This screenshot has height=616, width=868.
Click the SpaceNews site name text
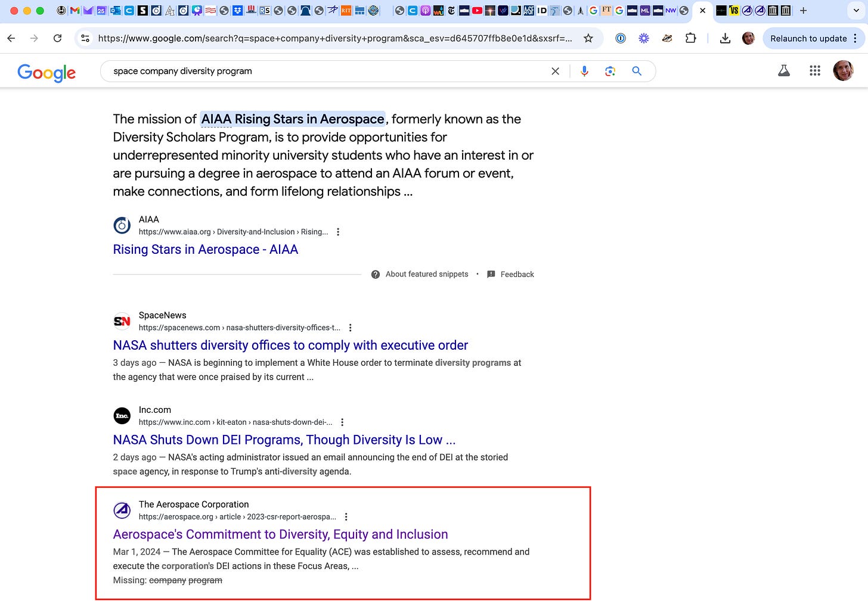coord(162,315)
